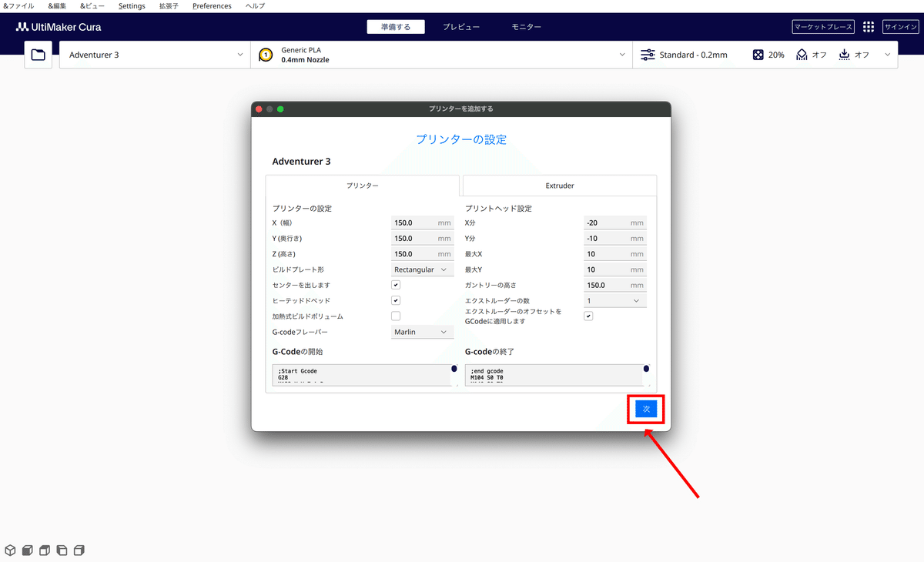Click the UltiMaker Cura logo
The image size is (924, 562).
point(59,27)
